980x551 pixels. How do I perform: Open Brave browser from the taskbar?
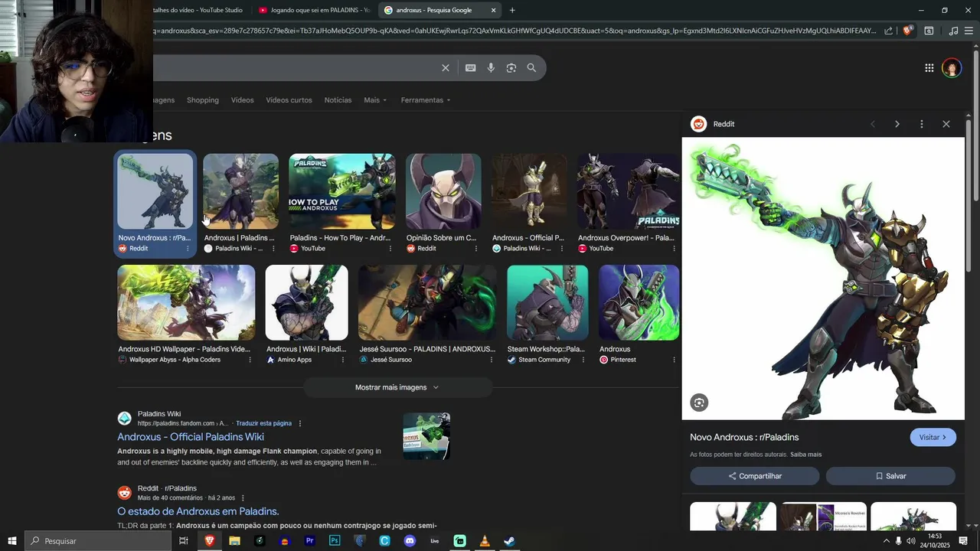(209, 541)
